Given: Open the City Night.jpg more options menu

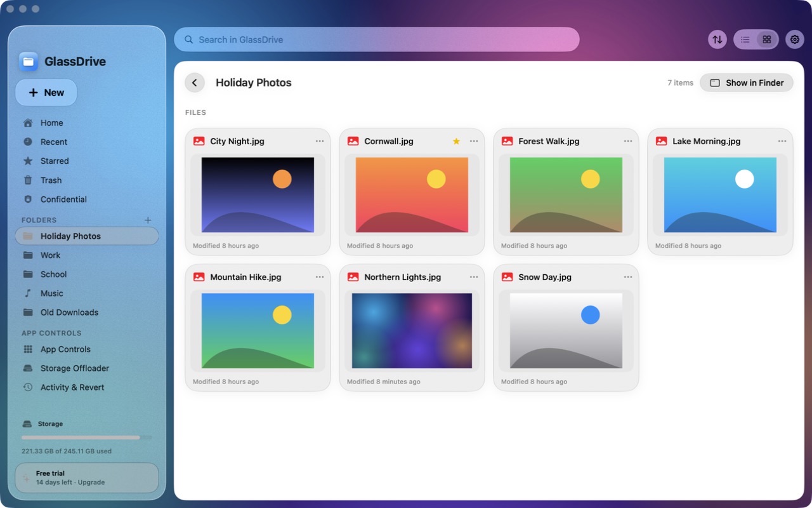Looking at the screenshot, I should [x=320, y=142].
